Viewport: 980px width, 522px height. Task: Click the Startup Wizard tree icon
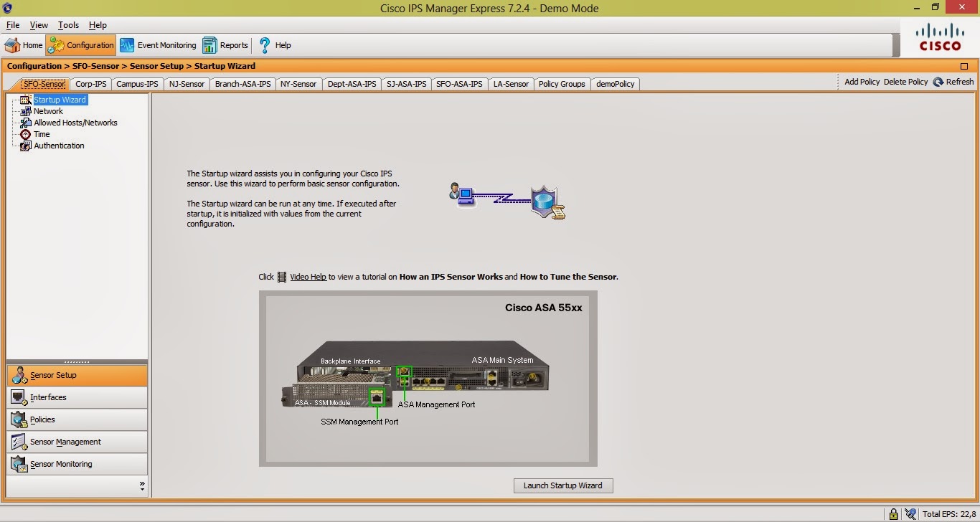click(x=26, y=100)
